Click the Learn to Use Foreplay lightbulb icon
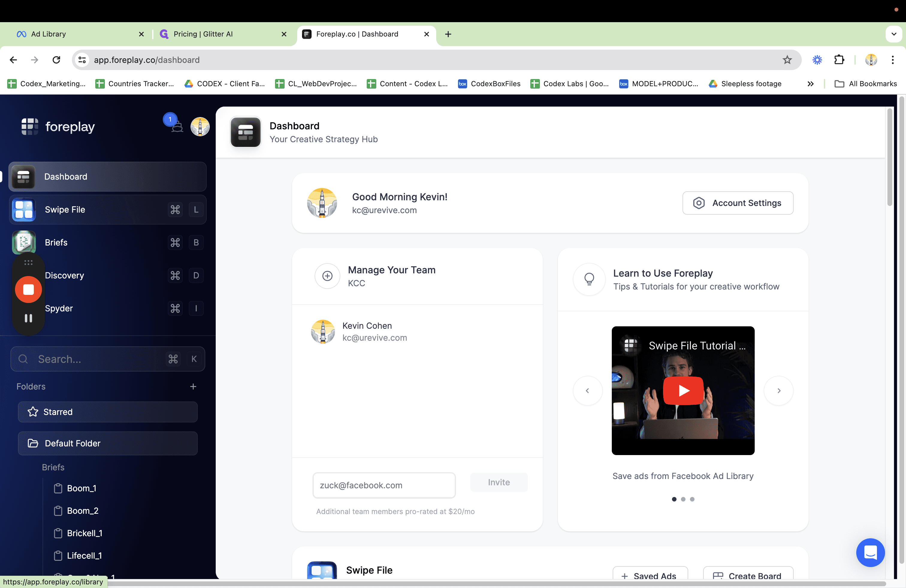The image size is (906, 588). [589, 279]
